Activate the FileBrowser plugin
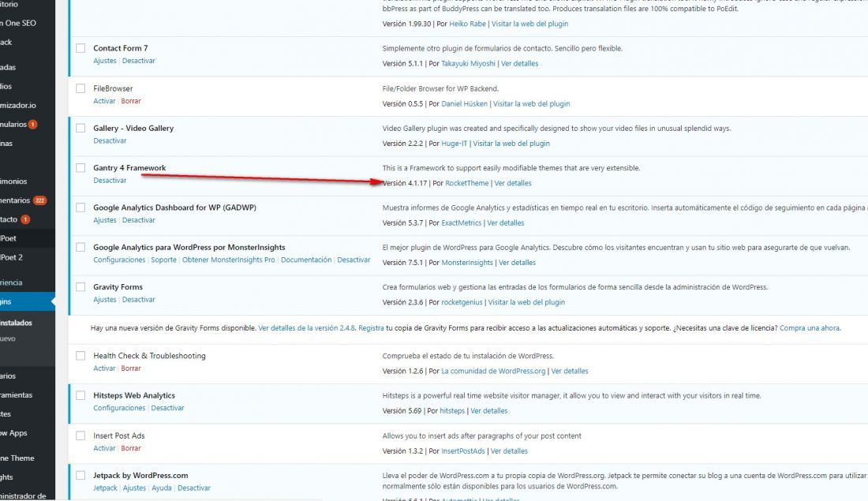The height and width of the screenshot is (501, 868). (x=104, y=101)
